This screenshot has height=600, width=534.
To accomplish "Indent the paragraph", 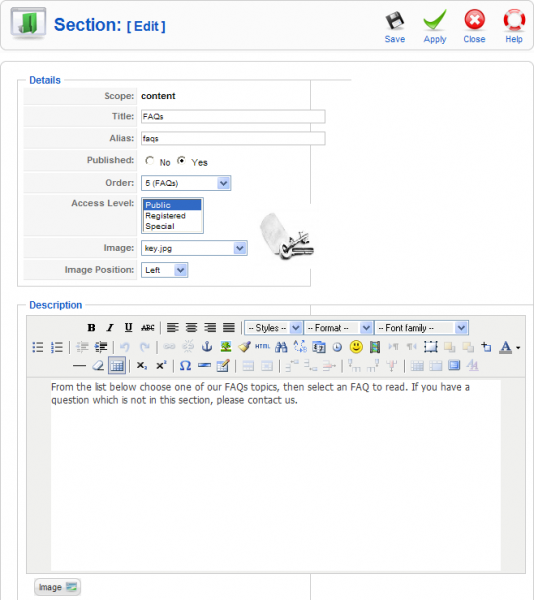I will point(101,347).
